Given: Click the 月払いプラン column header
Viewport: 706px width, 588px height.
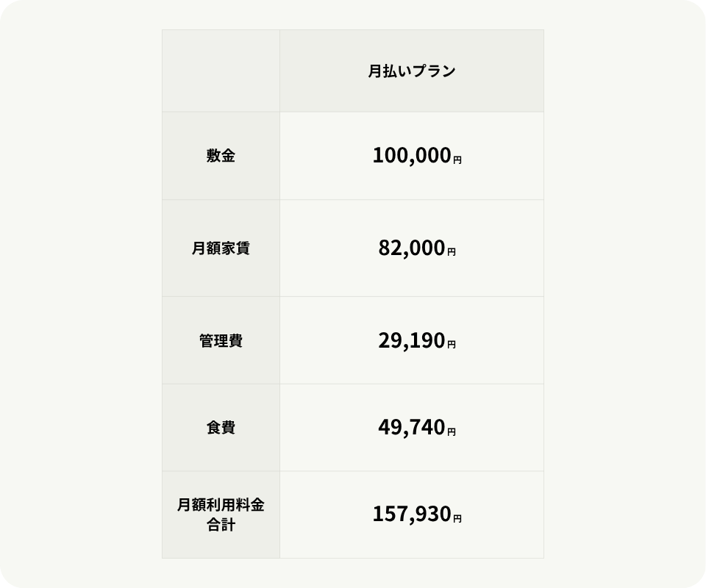Looking at the screenshot, I should coord(411,71).
